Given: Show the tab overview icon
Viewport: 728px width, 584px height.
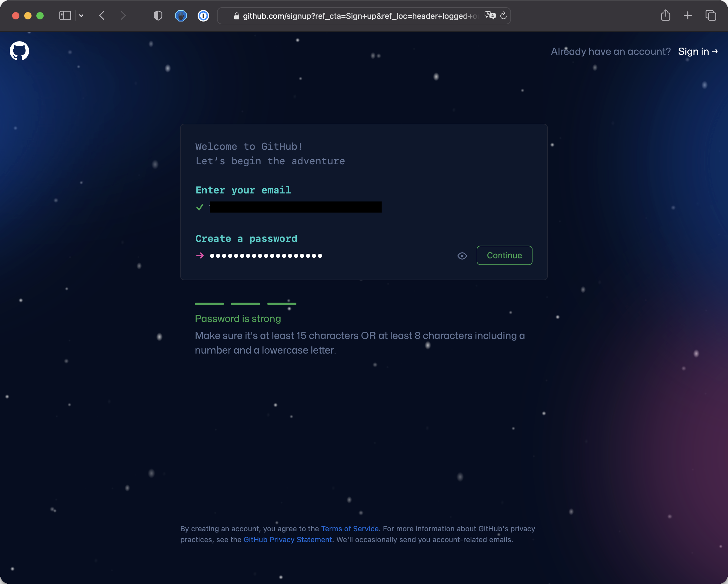Looking at the screenshot, I should tap(710, 15).
